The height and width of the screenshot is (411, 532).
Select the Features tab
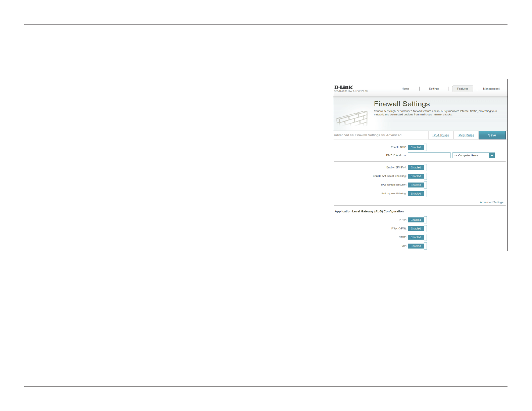click(463, 89)
